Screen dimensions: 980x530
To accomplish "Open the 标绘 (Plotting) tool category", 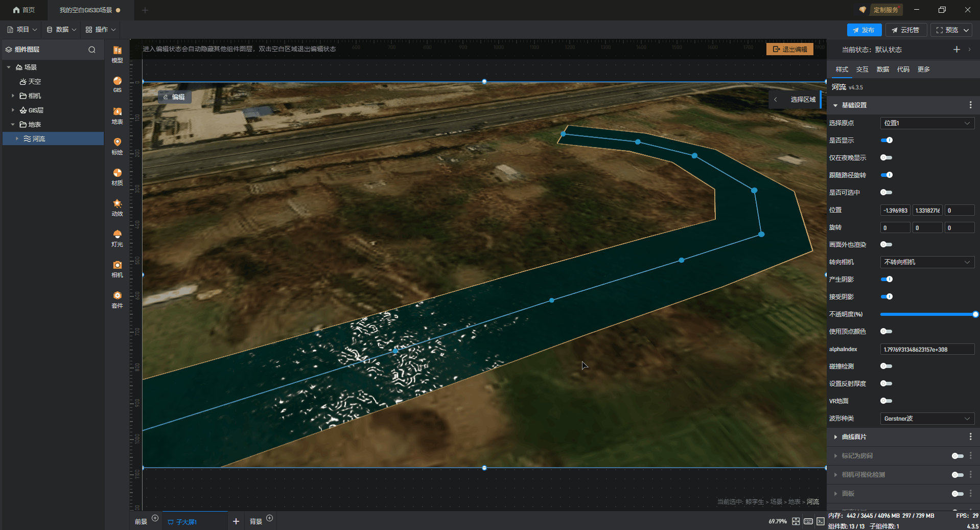I will click(x=117, y=146).
